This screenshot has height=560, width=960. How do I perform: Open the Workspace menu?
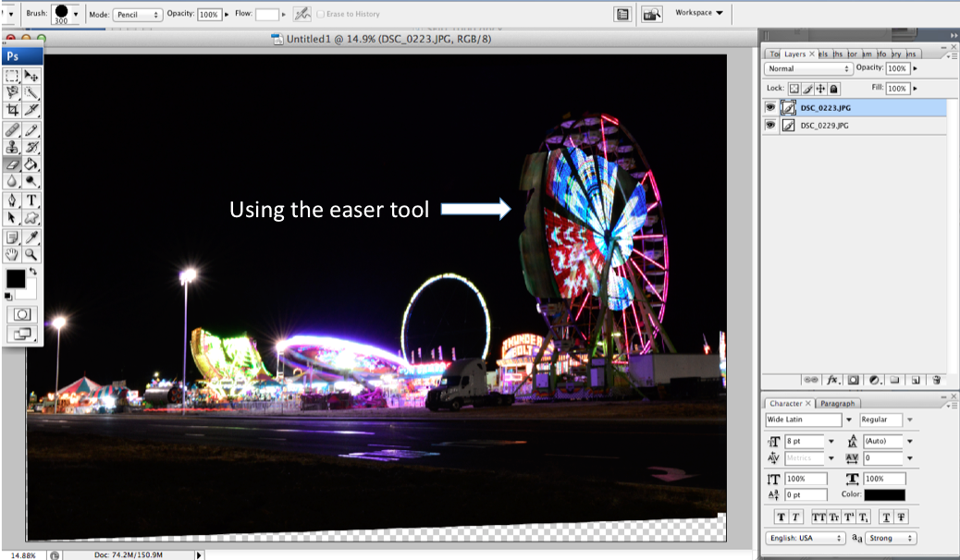tap(699, 13)
